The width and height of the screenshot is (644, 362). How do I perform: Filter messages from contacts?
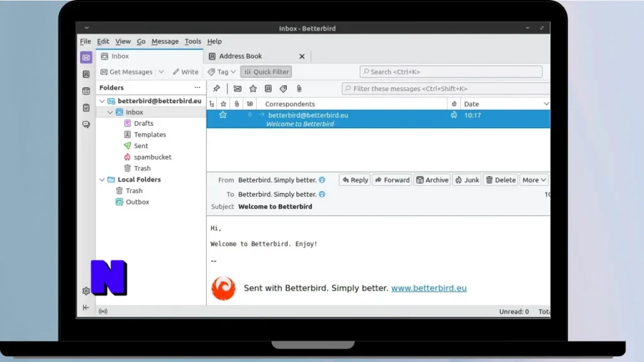click(x=268, y=89)
